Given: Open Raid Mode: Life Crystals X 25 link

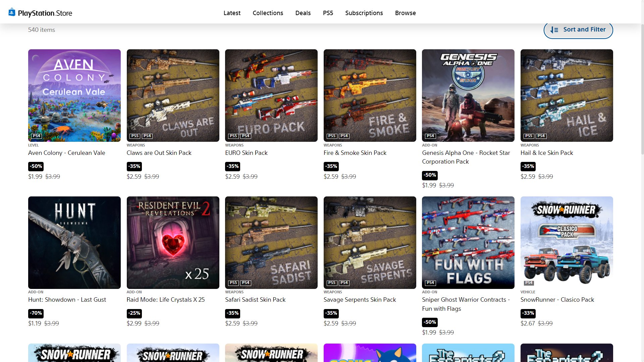Looking at the screenshot, I should [165, 300].
